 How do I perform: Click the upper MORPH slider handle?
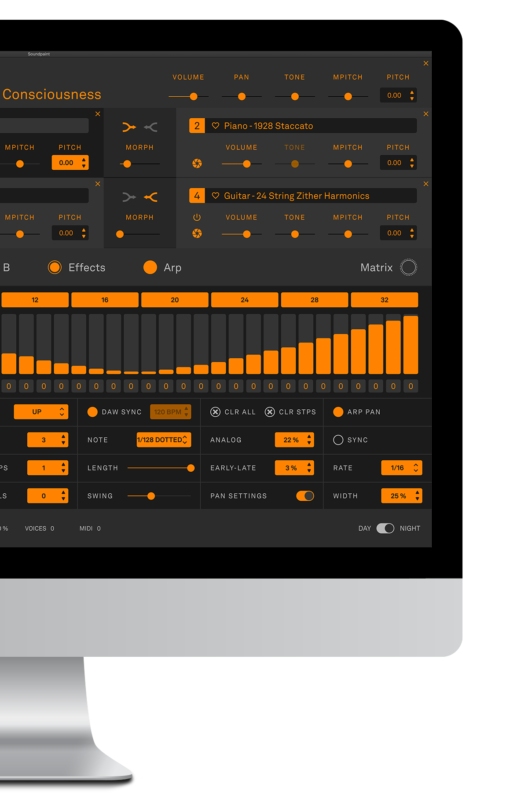[127, 164]
